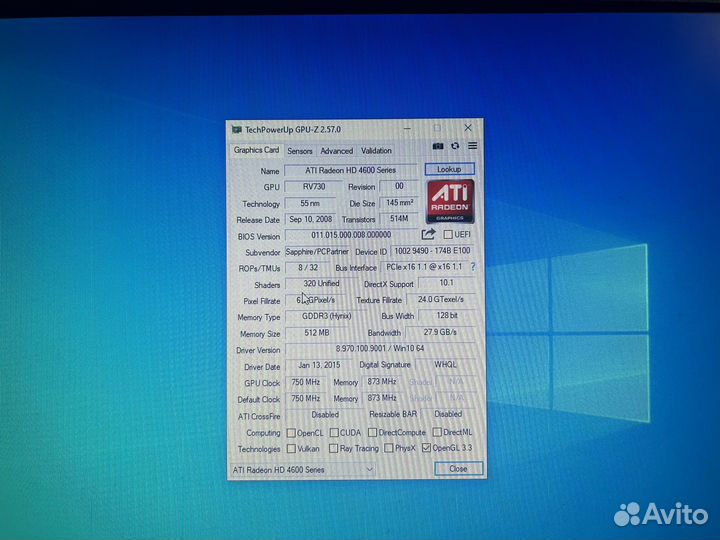Check the Vulkan checkbox

coord(291,448)
